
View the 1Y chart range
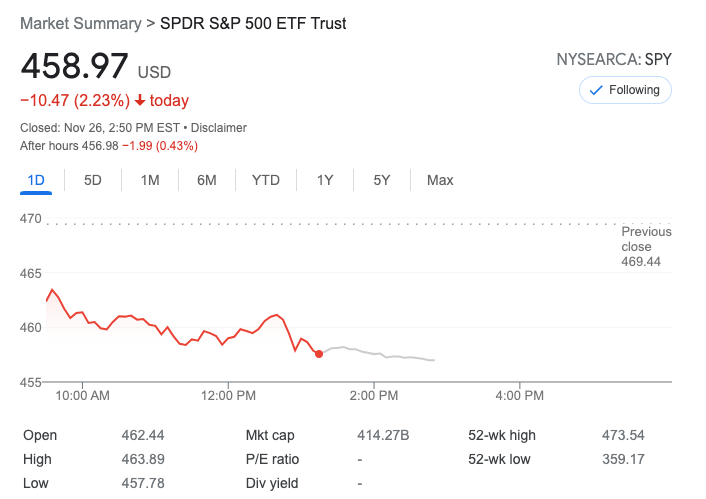pyautogui.click(x=325, y=180)
